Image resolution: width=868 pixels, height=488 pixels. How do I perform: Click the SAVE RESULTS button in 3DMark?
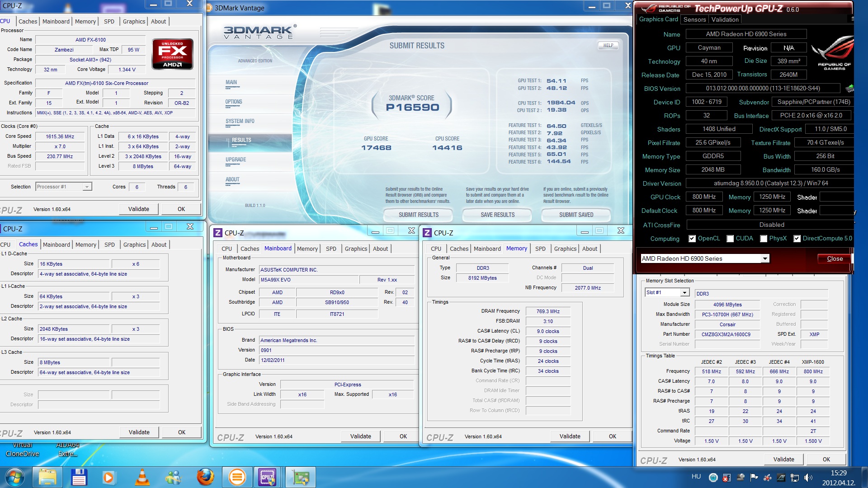tap(497, 215)
